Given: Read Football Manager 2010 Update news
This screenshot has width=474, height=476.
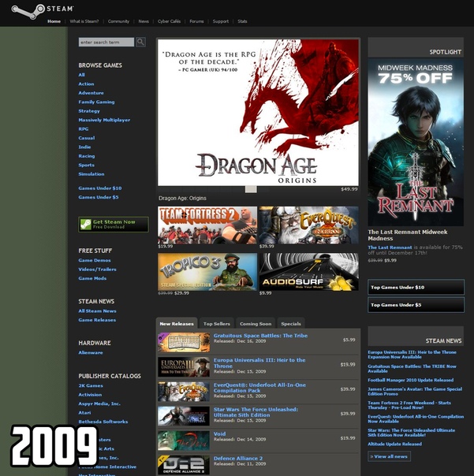Looking at the screenshot, I should 410,380.
